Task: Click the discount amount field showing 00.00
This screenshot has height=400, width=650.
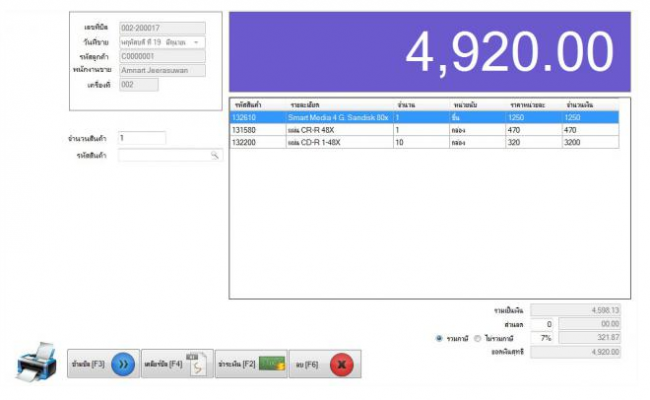Action: click(589, 324)
